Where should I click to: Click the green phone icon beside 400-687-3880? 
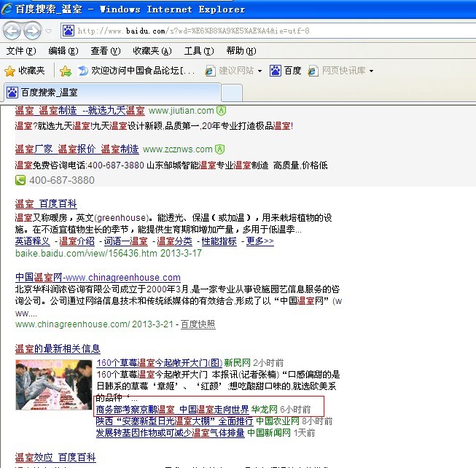[x=20, y=180]
